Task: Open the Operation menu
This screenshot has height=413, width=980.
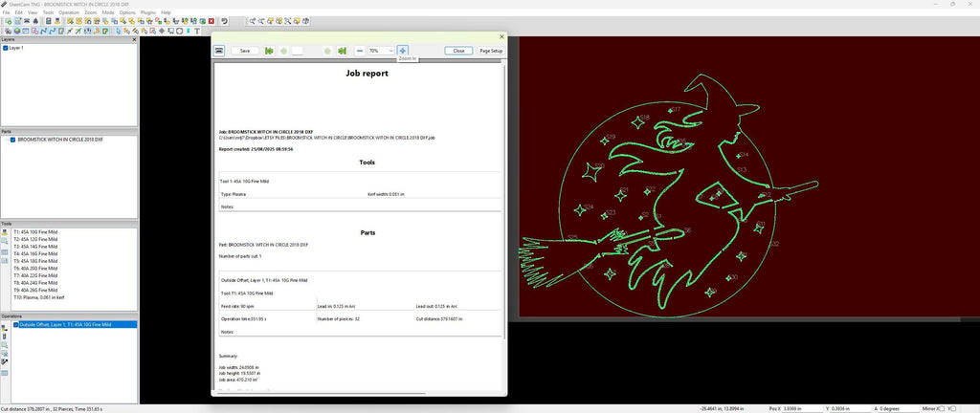Action: (69, 12)
